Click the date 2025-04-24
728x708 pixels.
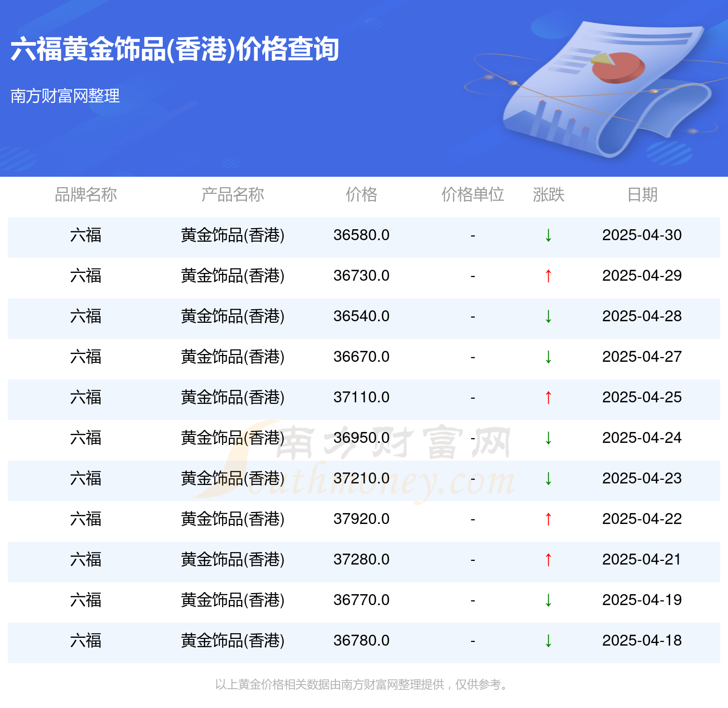(642, 438)
